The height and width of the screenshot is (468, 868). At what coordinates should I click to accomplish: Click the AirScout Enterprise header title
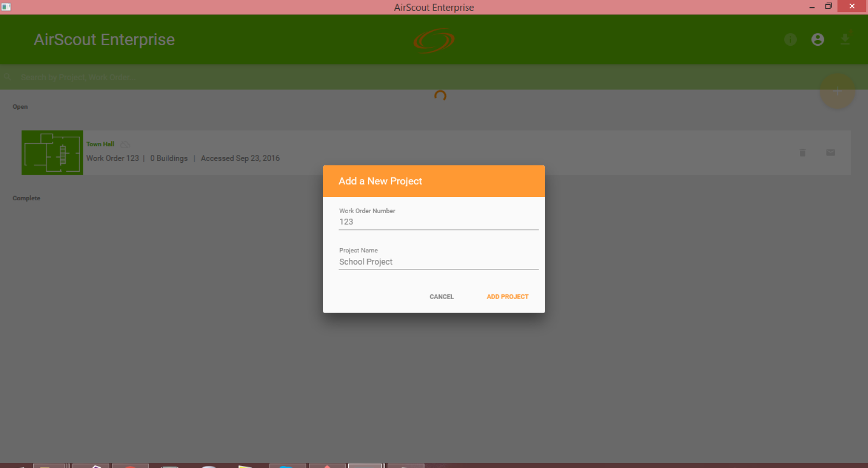(104, 40)
